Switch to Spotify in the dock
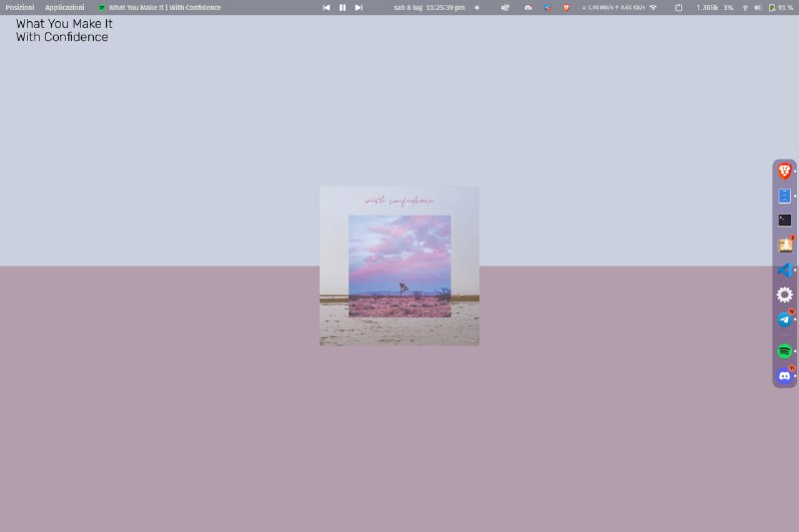 785,351
